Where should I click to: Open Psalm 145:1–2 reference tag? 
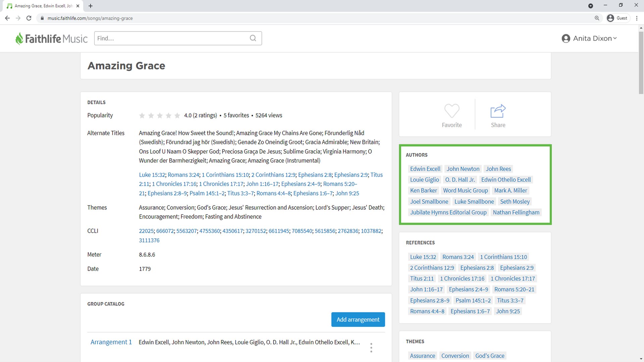tap(473, 300)
